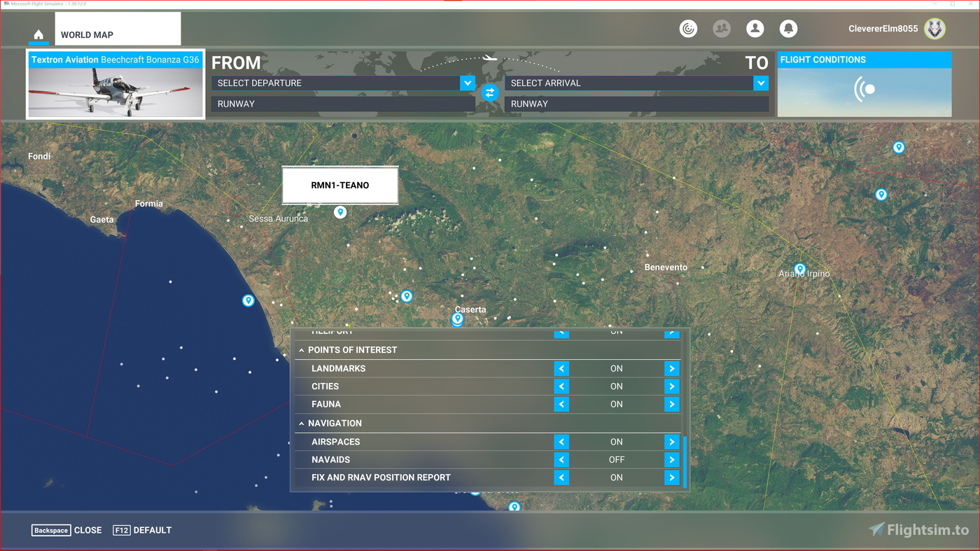Open the notifications bell icon

click(788, 28)
